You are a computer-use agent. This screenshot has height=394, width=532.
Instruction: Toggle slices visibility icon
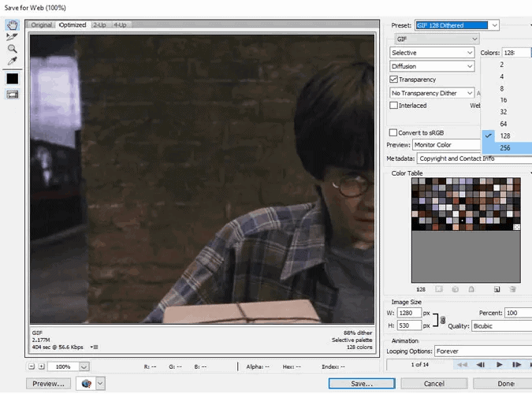12,94
